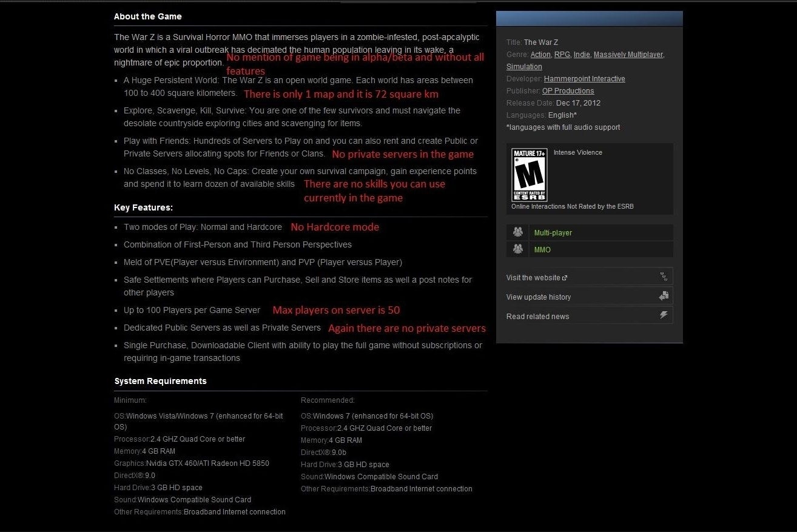Click minimum 'Nvidia GTX 460/ATI Radeon HD 5850' line
Viewport: 797px width, 532px height.
click(x=192, y=463)
